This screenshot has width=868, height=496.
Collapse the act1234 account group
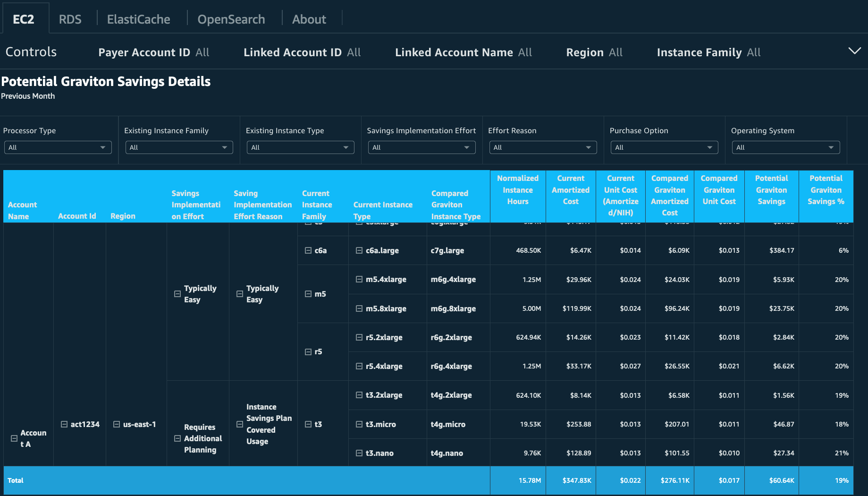(64, 424)
